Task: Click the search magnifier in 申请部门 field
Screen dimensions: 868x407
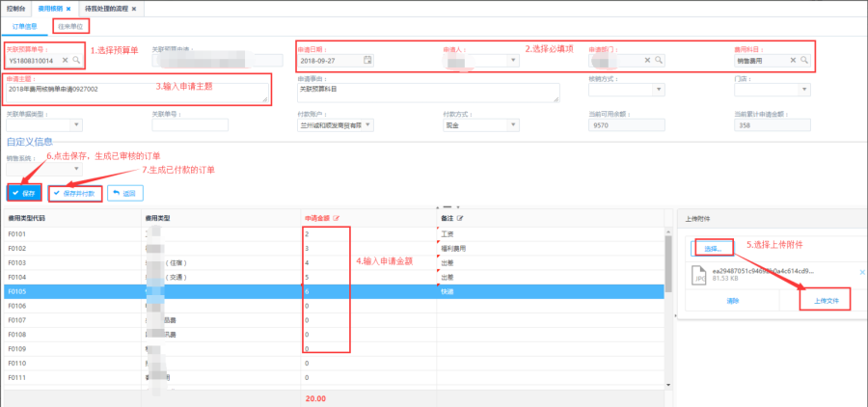Action: click(x=658, y=60)
